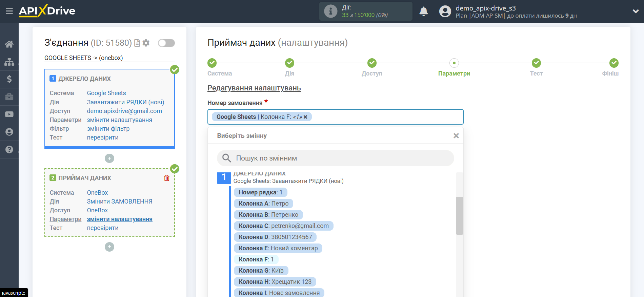This screenshot has width=644, height=297.
Task: Go to the Тест step
Action: (x=536, y=63)
